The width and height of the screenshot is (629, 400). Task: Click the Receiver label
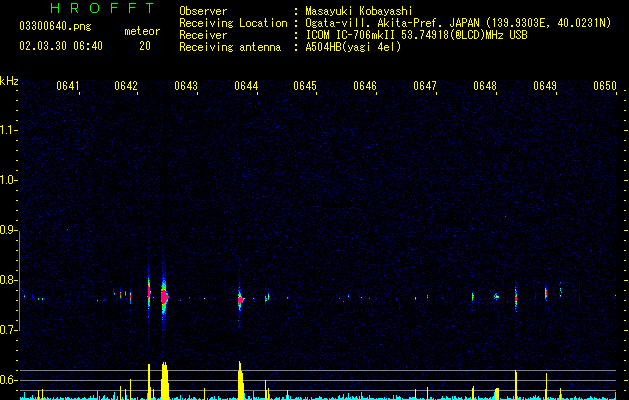coord(203,35)
